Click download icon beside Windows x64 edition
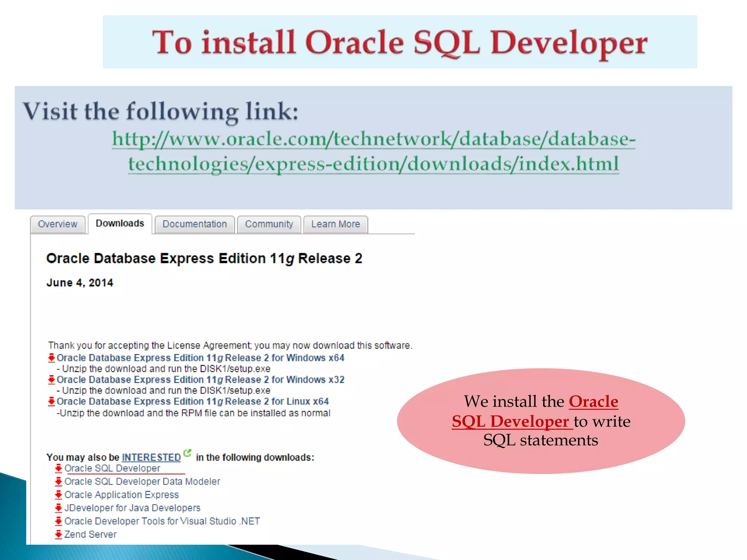 point(51,358)
